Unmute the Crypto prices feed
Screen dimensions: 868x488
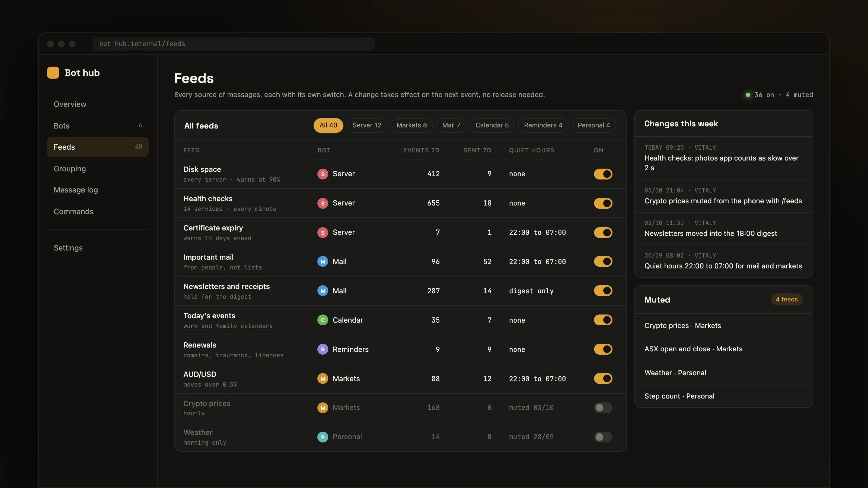tap(603, 407)
